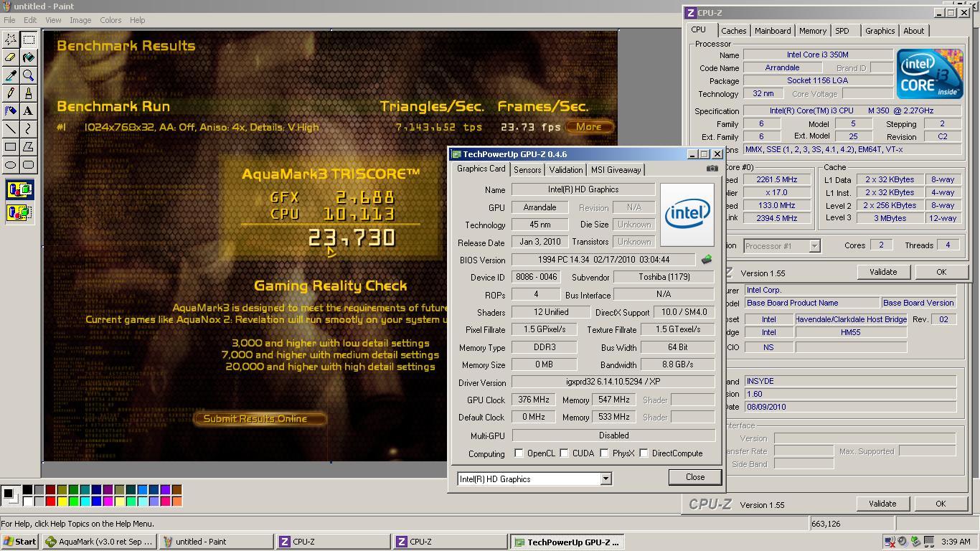
Task: Click Submit Results Online in AquaMark image
Action: tap(260, 418)
